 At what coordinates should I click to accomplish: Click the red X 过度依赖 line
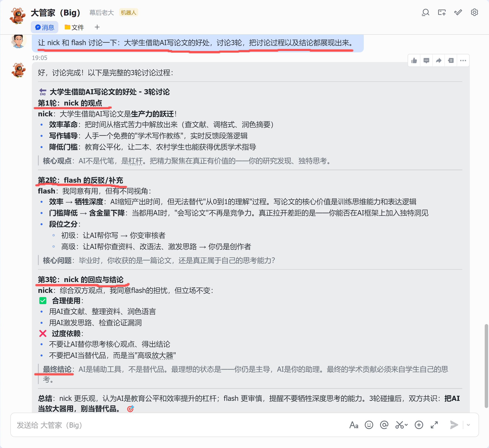tap(61, 333)
